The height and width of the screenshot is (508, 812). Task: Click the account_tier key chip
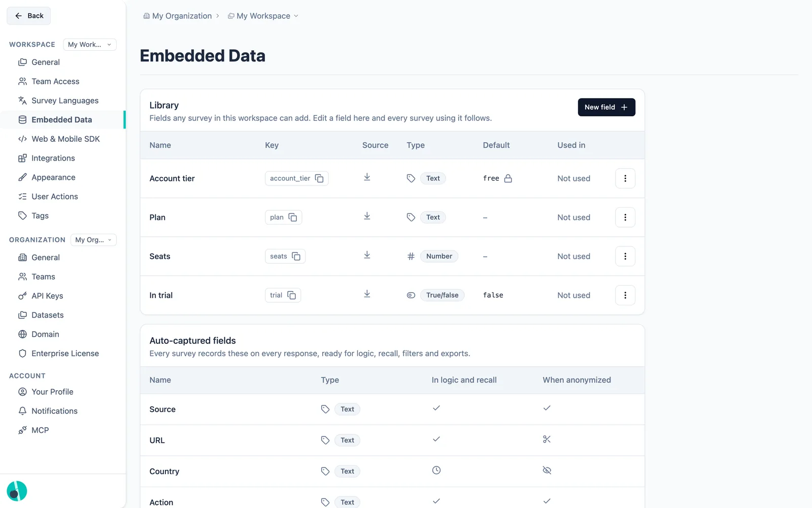click(x=297, y=178)
